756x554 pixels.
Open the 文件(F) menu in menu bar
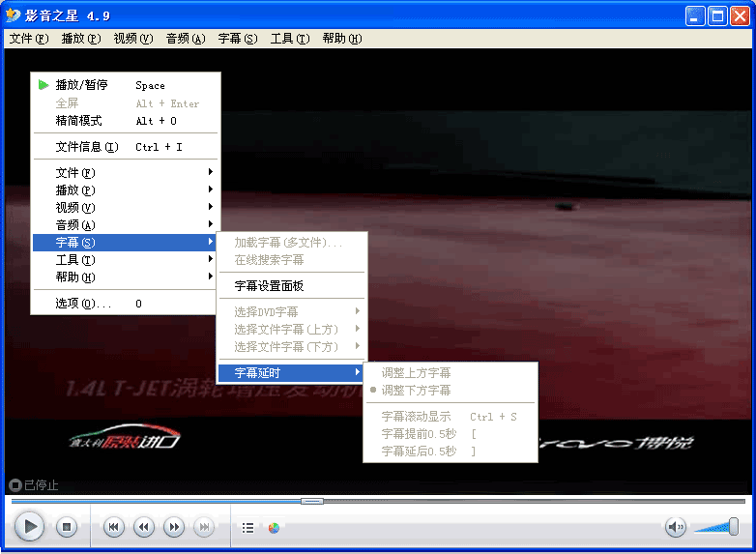click(29, 39)
